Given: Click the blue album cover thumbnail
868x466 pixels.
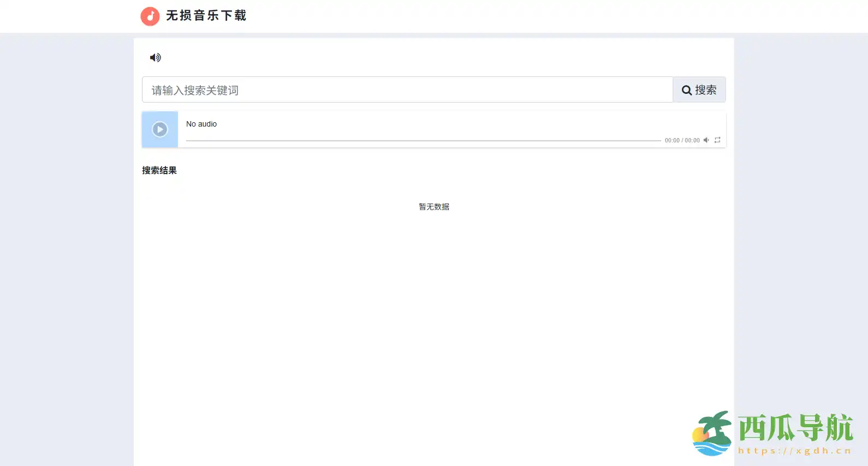Looking at the screenshot, I should pos(160,129).
